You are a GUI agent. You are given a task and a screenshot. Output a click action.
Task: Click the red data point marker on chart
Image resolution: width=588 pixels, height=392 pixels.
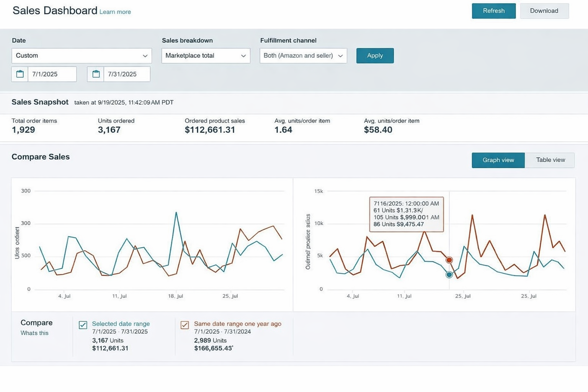tap(449, 260)
